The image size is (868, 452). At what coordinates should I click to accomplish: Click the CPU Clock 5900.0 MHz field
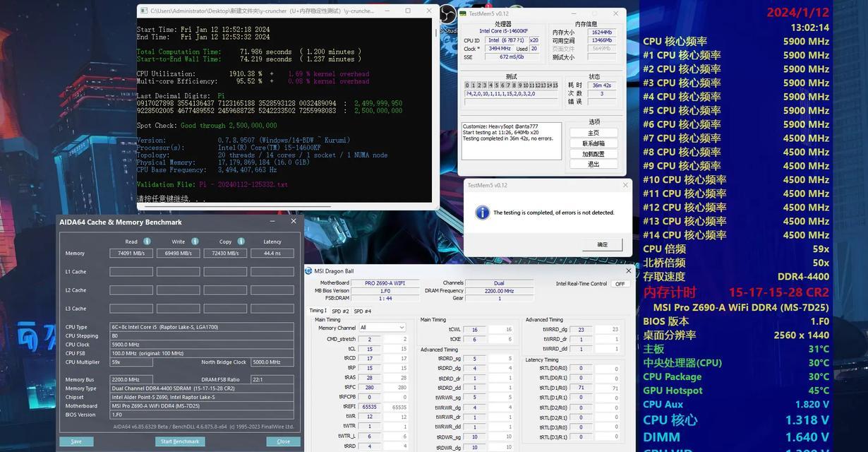202,345
